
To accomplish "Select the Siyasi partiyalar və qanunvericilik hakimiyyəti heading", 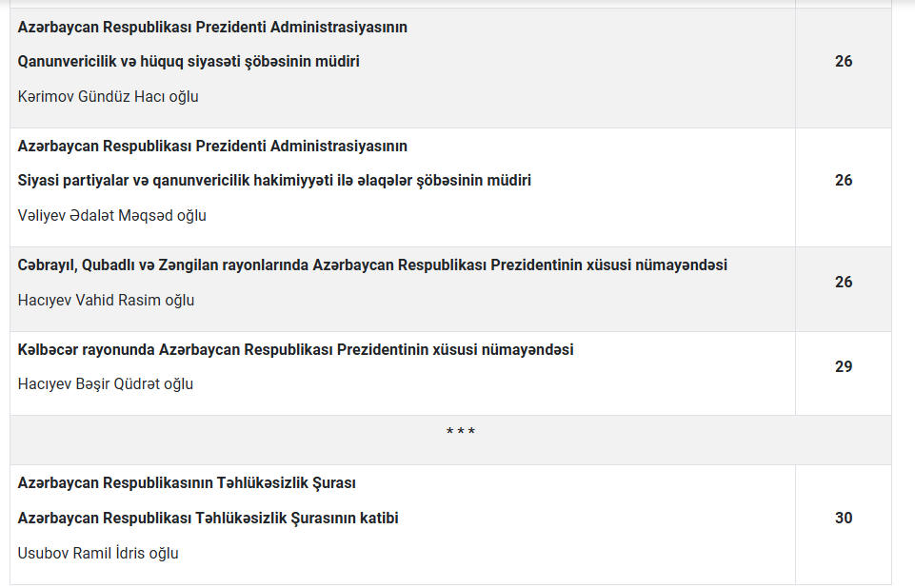I will coord(274,181).
